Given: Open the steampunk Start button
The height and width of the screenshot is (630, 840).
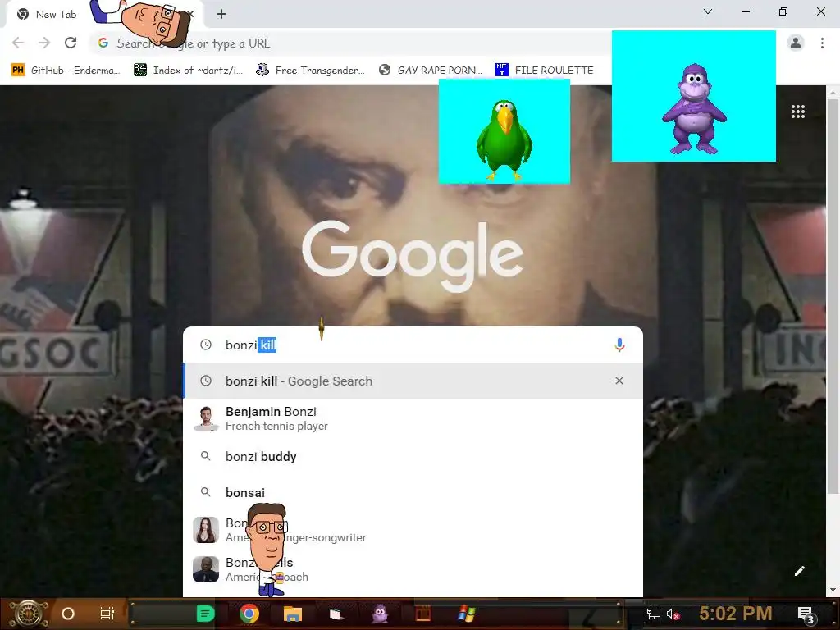Looking at the screenshot, I should click(29, 614).
